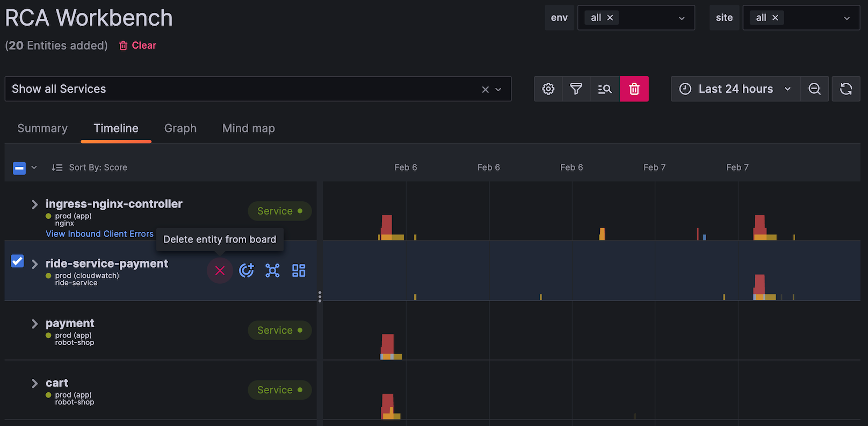The height and width of the screenshot is (426, 868).
Task: Delete ride-service-payment entity from board
Action: pos(220,271)
